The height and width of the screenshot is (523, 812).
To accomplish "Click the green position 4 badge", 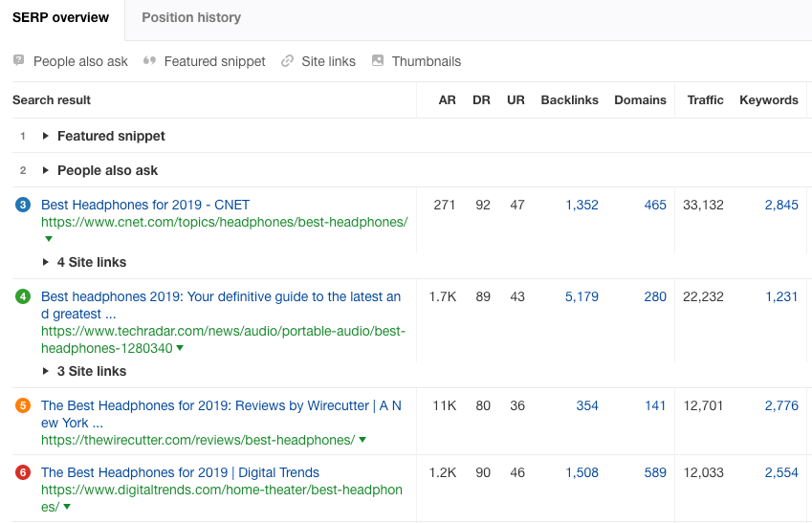I will (x=23, y=296).
